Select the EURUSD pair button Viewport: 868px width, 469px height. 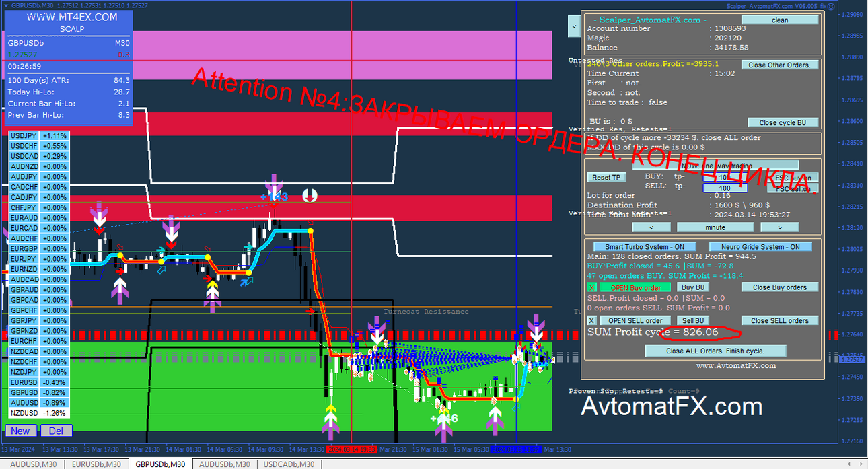click(x=24, y=382)
